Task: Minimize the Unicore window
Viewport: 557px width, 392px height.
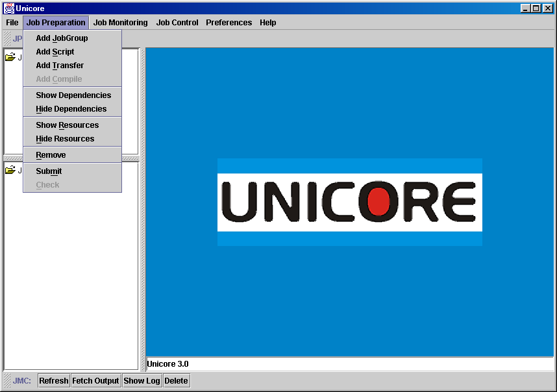Action: (526, 8)
